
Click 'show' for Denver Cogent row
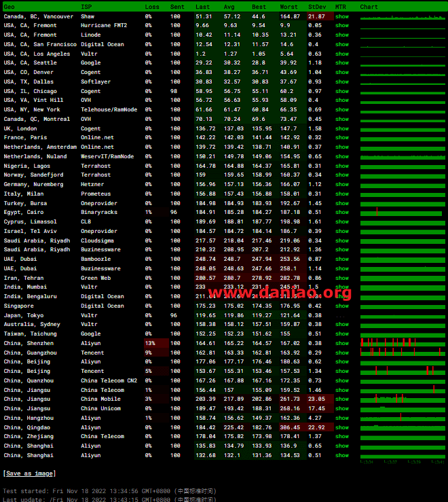click(x=341, y=73)
